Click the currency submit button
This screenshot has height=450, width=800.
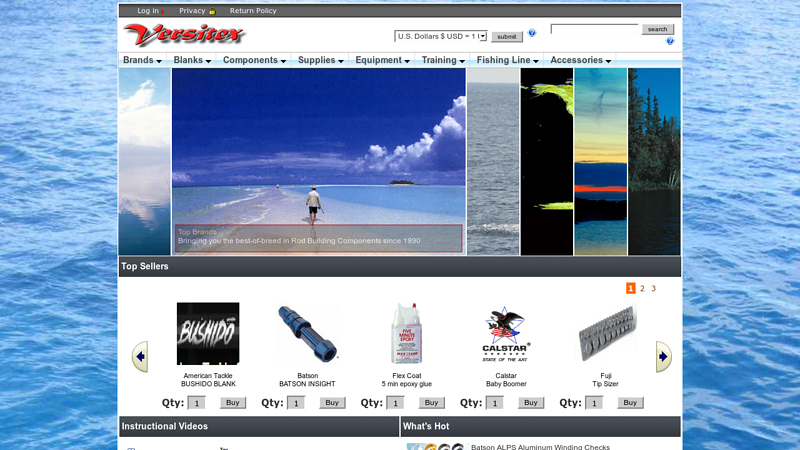pyautogui.click(x=507, y=37)
